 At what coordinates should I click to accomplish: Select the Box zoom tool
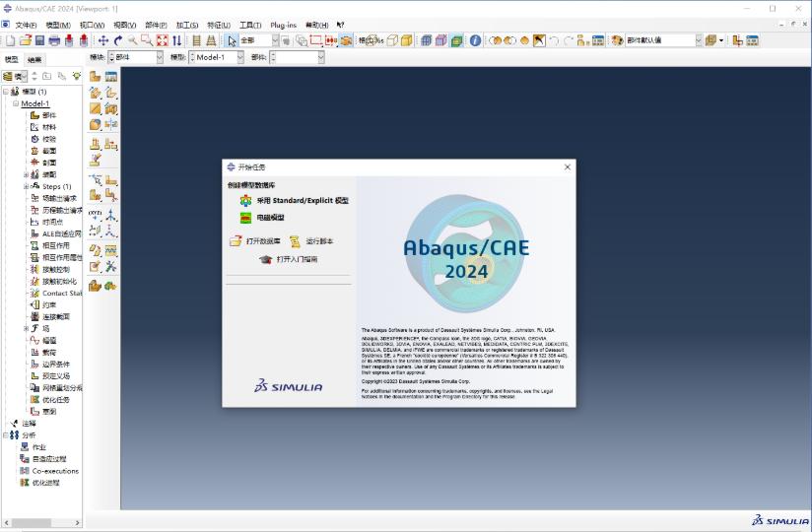click(x=147, y=40)
